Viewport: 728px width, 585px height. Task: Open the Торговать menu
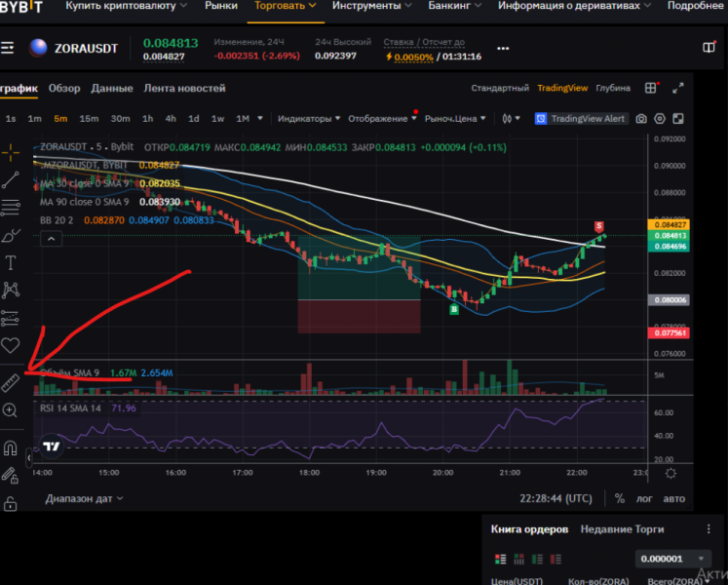(286, 6)
